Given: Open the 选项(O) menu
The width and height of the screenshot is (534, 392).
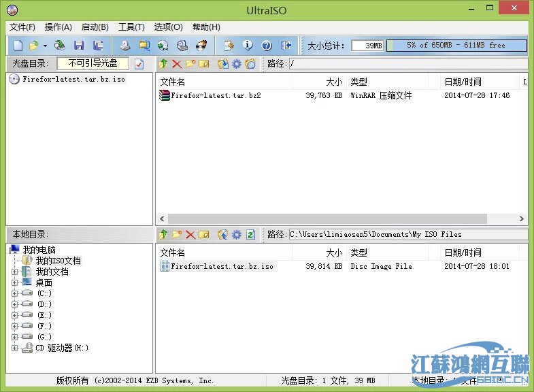Looking at the screenshot, I should pyautogui.click(x=168, y=27).
